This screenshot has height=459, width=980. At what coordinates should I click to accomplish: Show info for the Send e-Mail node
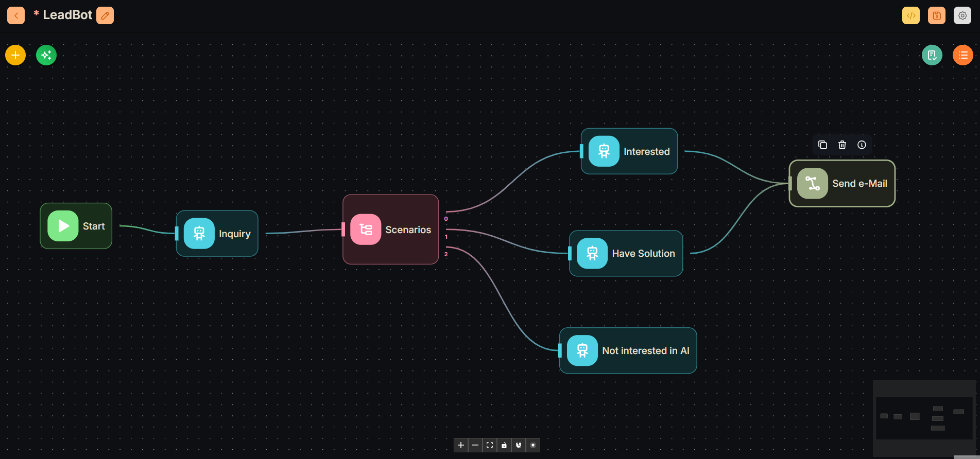pyautogui.click(x=862, y=145)
